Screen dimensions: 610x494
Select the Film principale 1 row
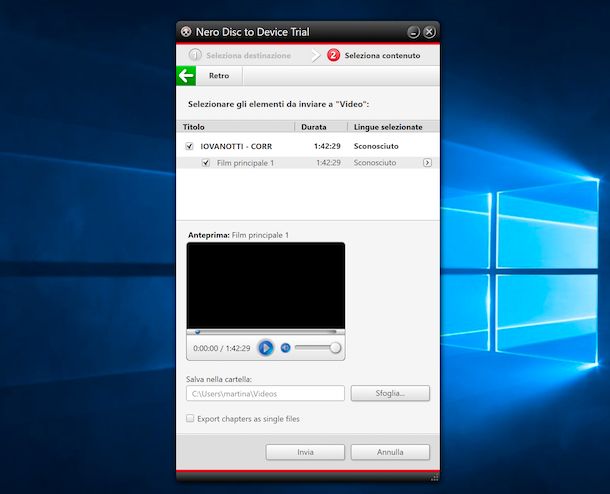point(308,163)
